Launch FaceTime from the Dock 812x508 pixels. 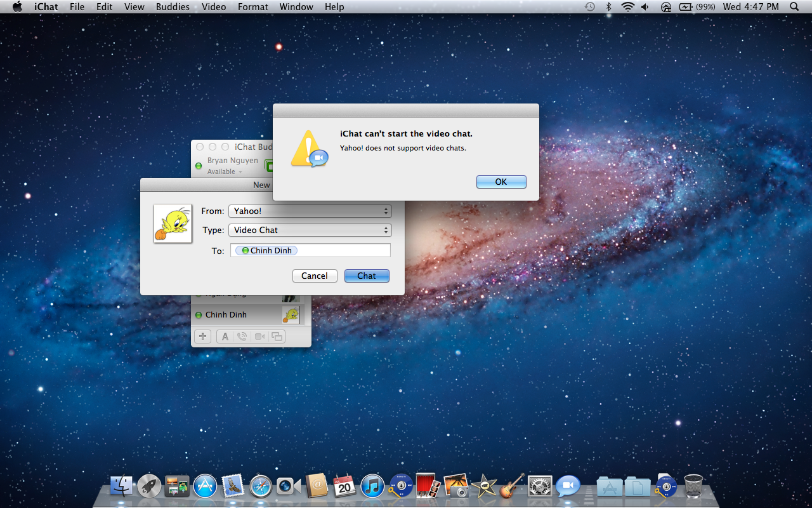[x=289, y=486]
